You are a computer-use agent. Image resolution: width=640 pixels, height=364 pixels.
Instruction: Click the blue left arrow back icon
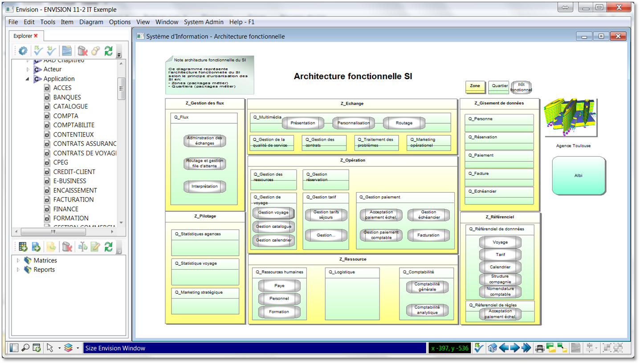(504, 348)
